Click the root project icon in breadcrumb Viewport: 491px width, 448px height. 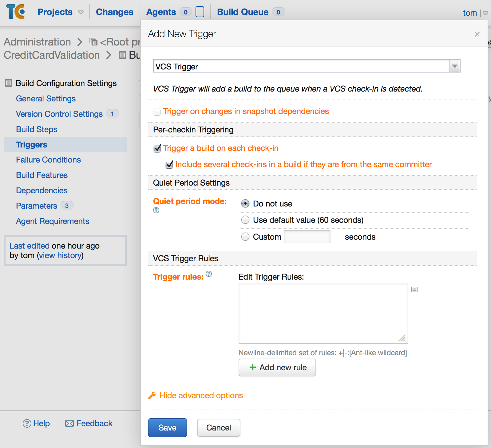pyautogui.click(x=93, y=41)
